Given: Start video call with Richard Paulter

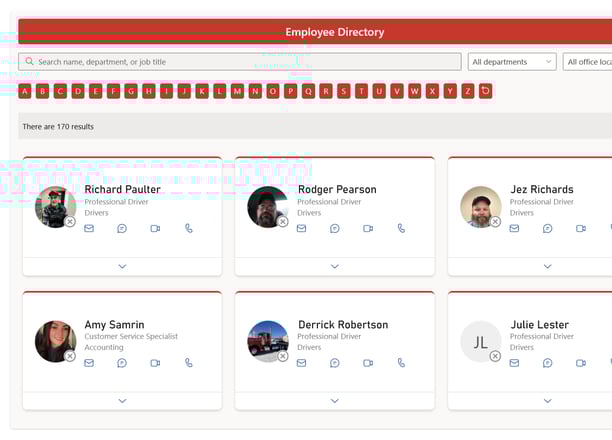Looking at the screenshot, I should tap(155, 228).
